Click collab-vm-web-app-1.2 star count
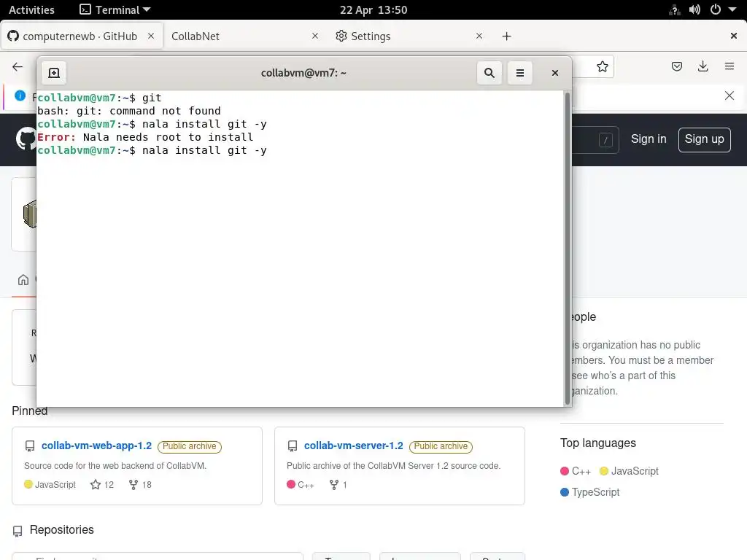This screenshot has width=747, height=560. pos(102,485)
